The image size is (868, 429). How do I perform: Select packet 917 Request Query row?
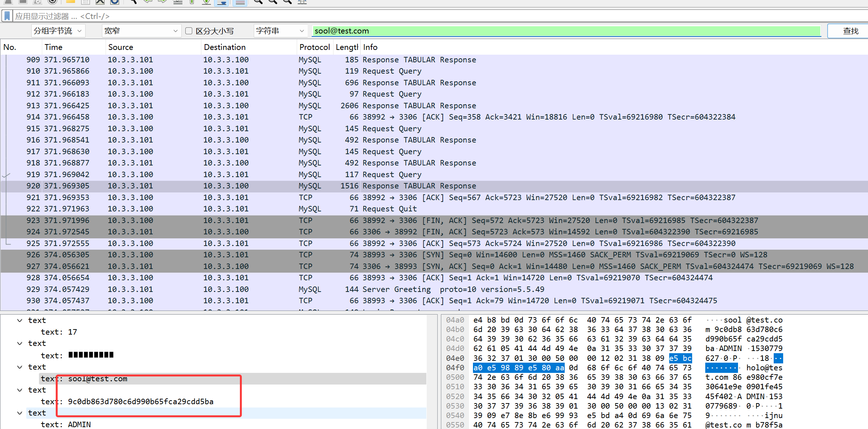(434, 152)
